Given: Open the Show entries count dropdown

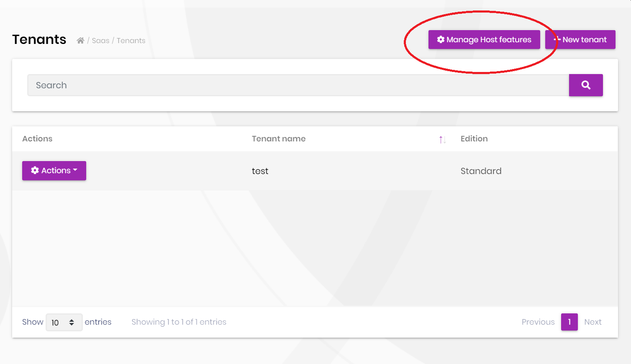Looking at the screenshot, I should coord(64,322).
